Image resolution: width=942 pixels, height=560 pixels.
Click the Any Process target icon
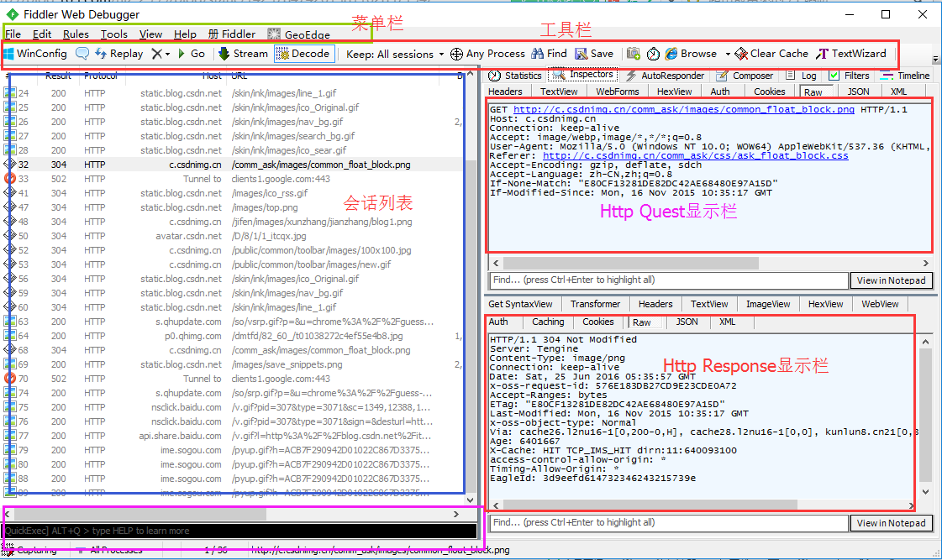tap(456, 54)
